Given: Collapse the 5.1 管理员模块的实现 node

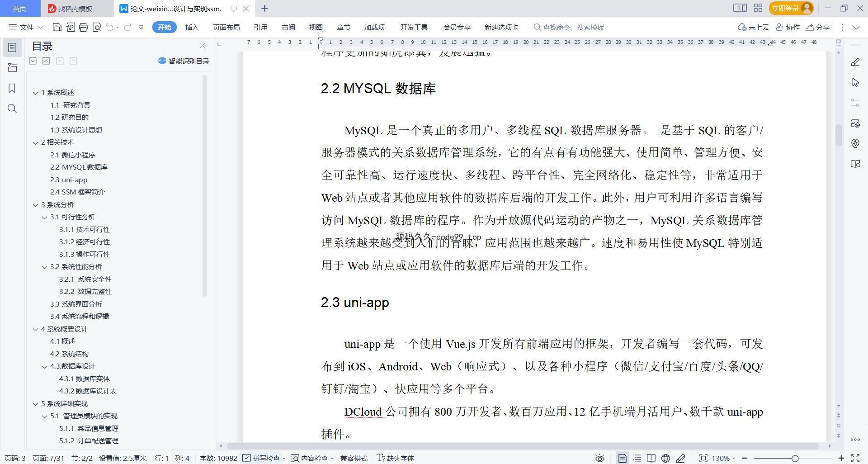Looking at the screenshot, I should coord(44,416).
